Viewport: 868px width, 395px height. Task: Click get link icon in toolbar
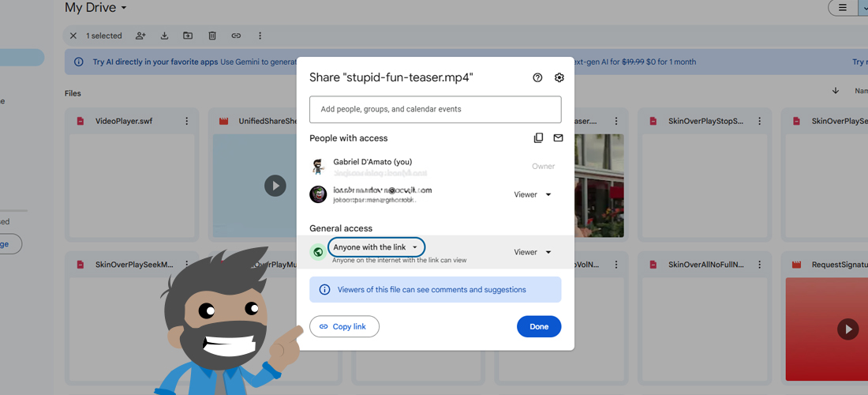(x=236, y=36)
